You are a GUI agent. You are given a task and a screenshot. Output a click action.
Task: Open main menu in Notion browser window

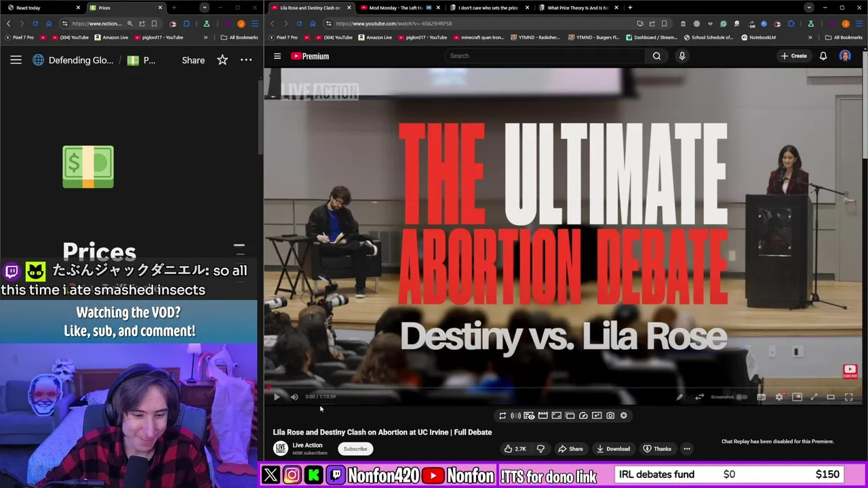coord(254,23)
